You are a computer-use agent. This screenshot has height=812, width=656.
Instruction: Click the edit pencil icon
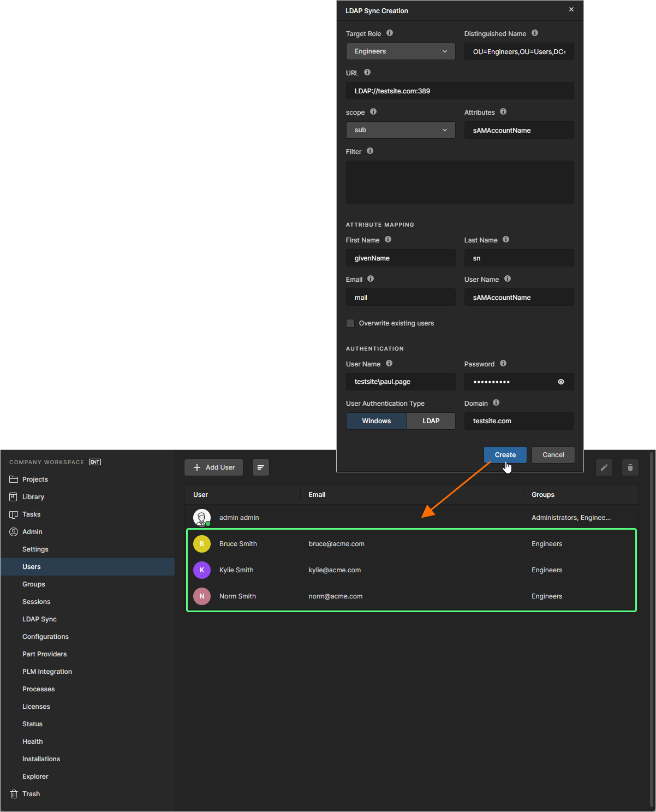(604, 467)
